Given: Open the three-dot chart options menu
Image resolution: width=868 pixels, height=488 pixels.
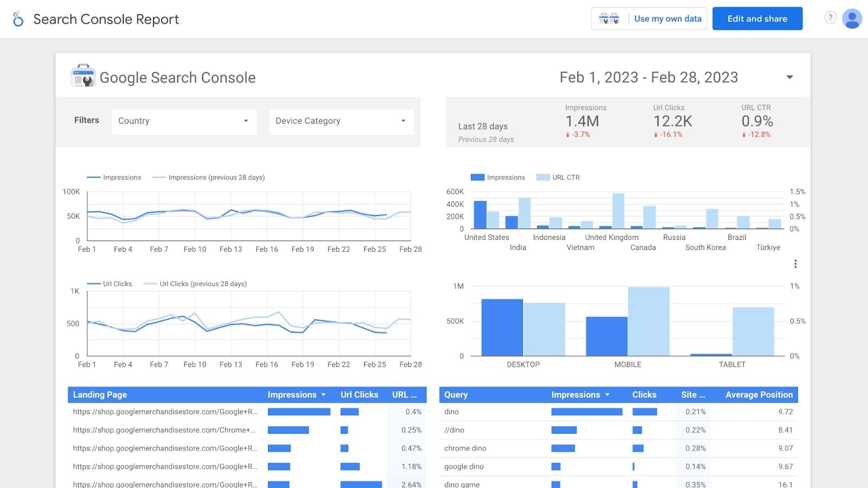Looking at the screenshot, I should point(795,264).
